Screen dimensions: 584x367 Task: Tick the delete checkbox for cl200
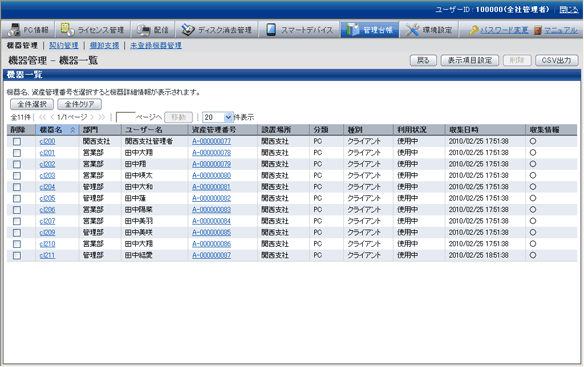click(17, 142)
